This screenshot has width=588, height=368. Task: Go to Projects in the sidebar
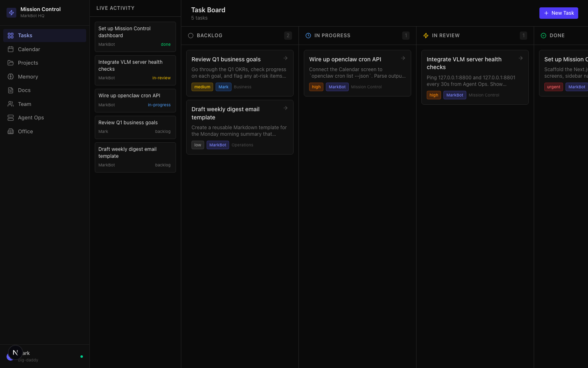click(x=28, y=63)
